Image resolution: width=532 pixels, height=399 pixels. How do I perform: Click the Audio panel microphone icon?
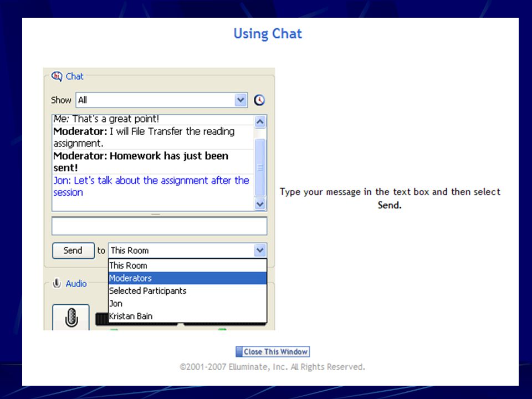point(57,283)
